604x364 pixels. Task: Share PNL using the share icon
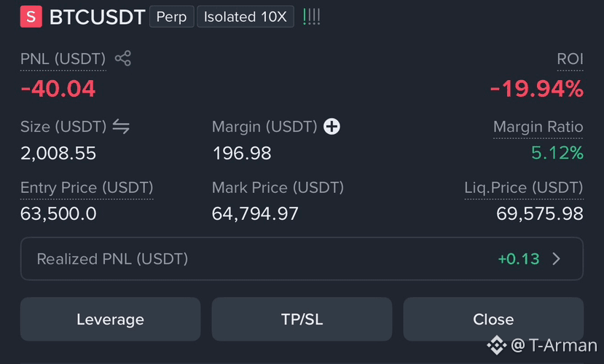pos(123,58)
